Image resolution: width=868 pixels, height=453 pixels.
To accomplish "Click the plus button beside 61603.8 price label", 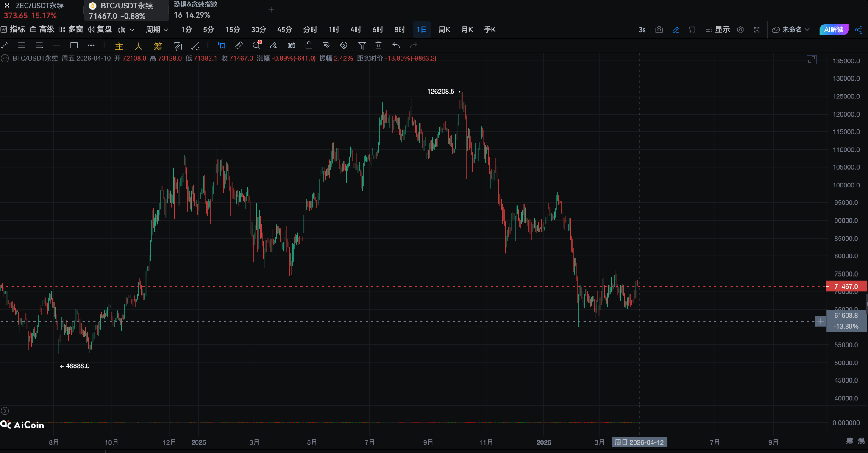I will pos(821,321).
